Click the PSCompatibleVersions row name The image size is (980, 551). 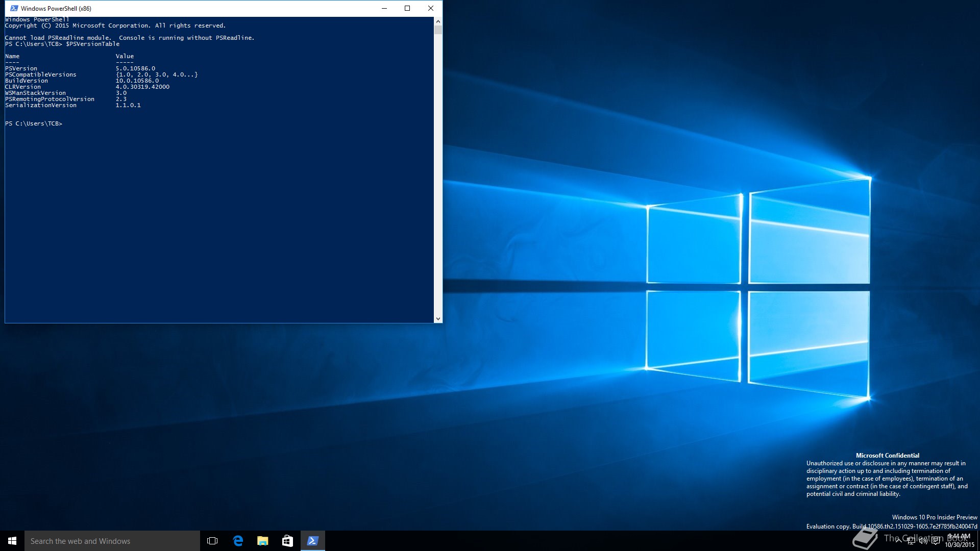(x=41, y=74)
